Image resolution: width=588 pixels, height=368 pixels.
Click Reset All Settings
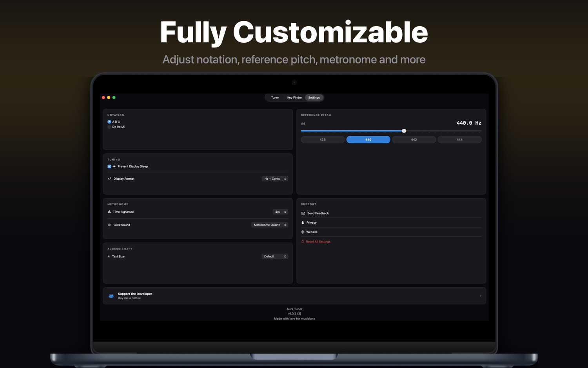(318, 242)
